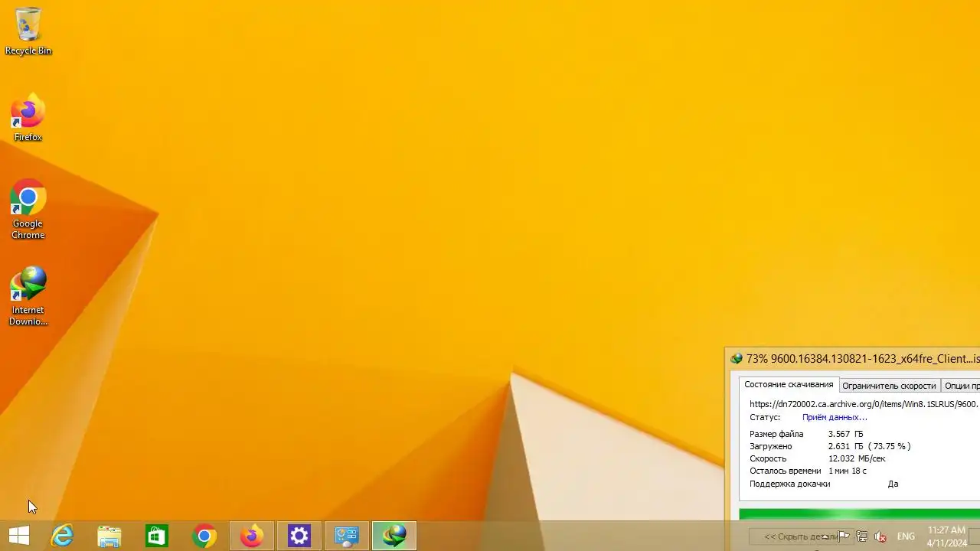Launch Internet Explorer from the taskbar
The width and height of the screenshot is (980, 551).
61,536
